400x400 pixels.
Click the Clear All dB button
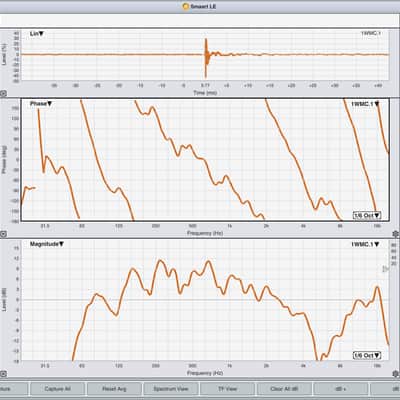click(284, 389)
